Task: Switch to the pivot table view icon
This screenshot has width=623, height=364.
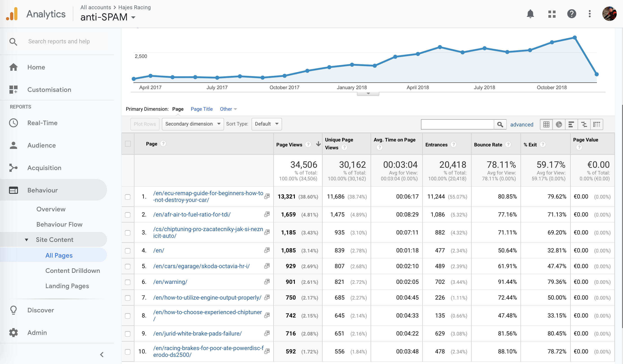Action: point(596,124)
